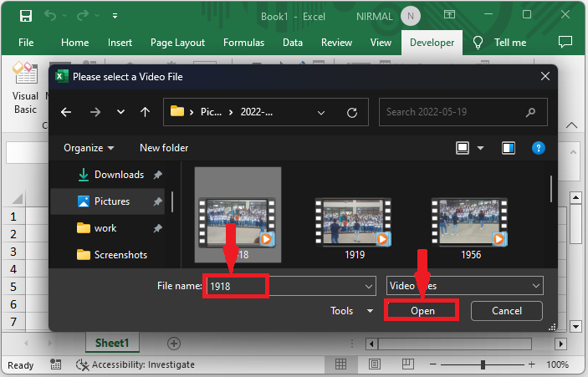The height and width of the screenshot is (377, 588).
Task: Switch to Page Break Preview icon
Action: [x=407, y=364]
